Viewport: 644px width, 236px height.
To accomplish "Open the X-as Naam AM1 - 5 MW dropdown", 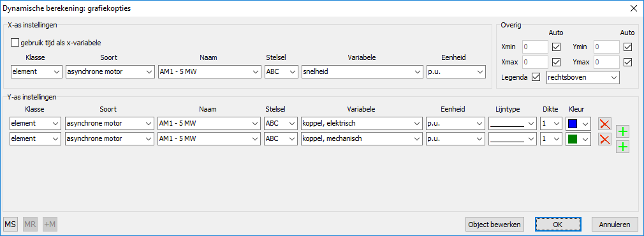I will pos(210,71).
